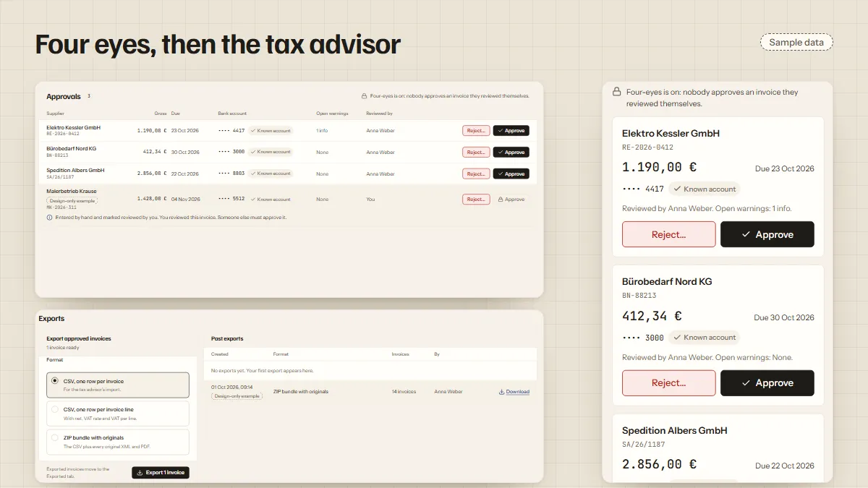Click the lock icon in the right-hand card panel notice
The width and height of the screenshot is (868, 488).
[x=617, y=92]
